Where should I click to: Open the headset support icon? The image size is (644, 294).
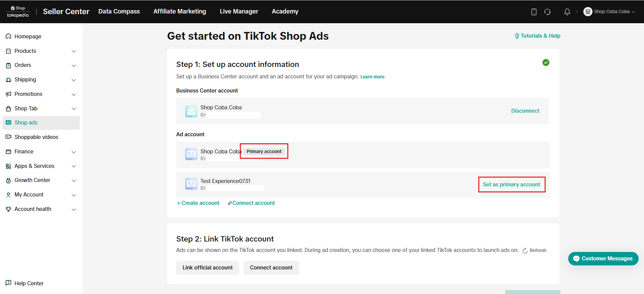[x=547, y=12]
